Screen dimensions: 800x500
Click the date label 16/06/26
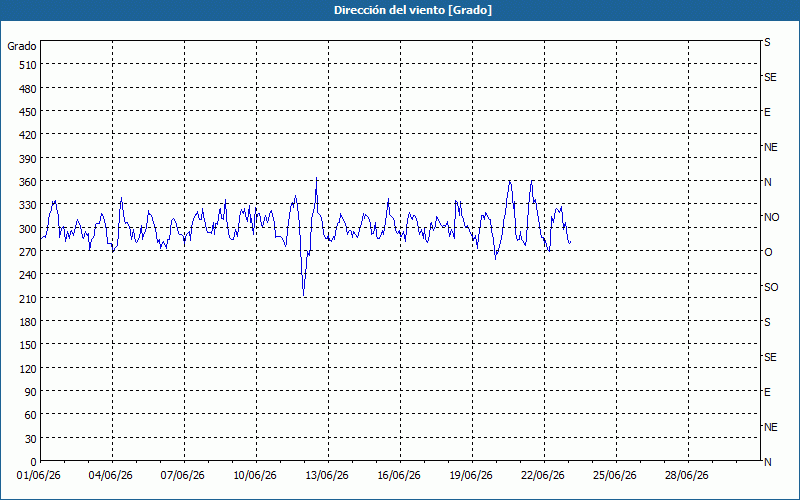point(399,476)
